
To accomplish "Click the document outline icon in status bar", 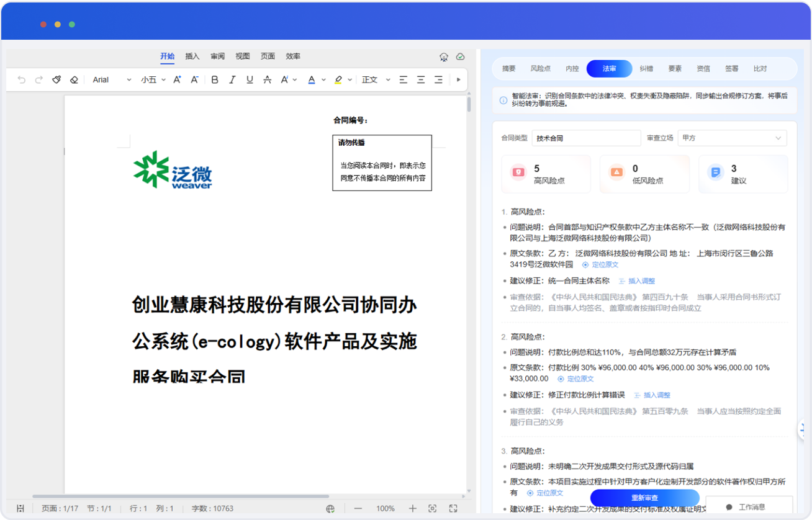I will [20, 508].
